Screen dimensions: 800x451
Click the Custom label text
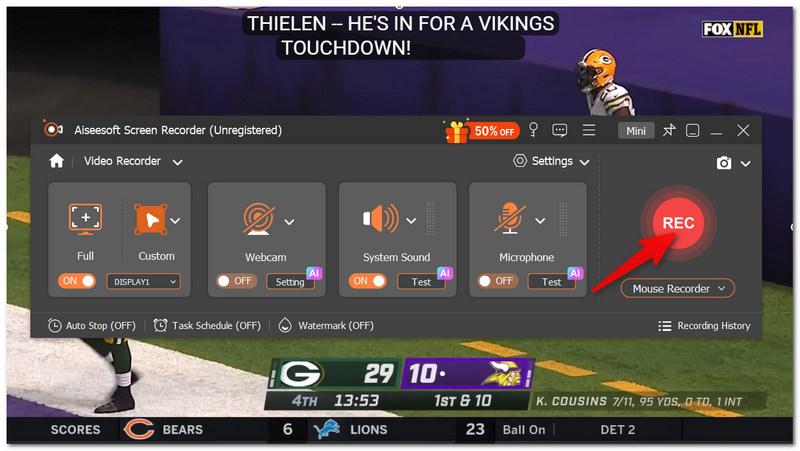point(156,256)
